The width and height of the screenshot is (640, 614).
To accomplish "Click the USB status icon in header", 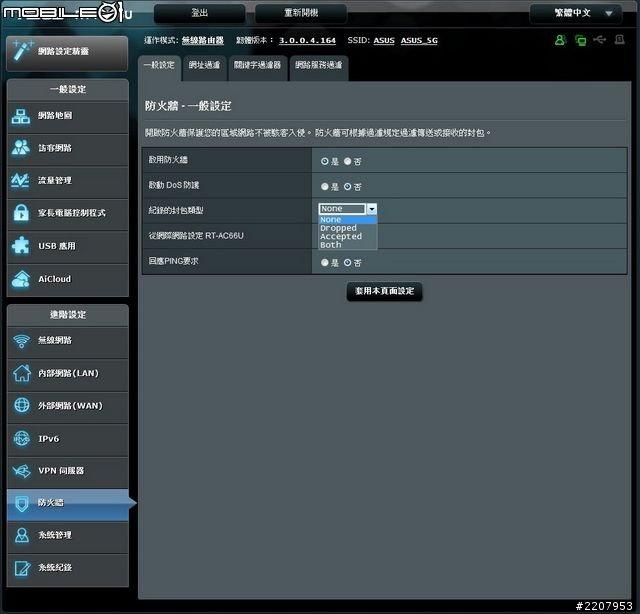I will click(599, 40).
